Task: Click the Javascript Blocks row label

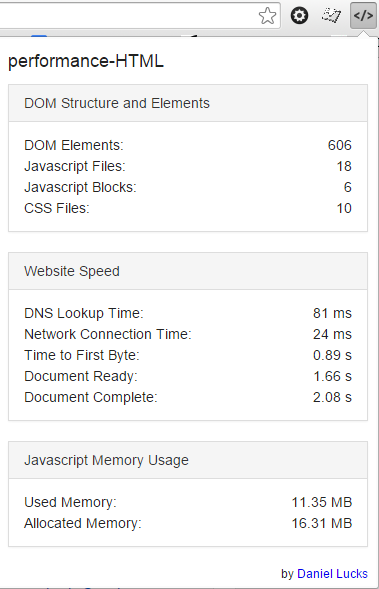Action: (80, 187)
